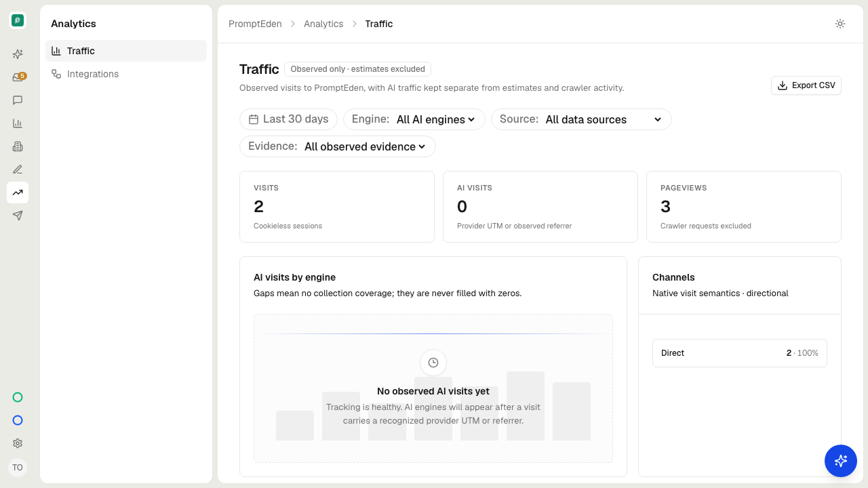Open the Evidence All observed evidence dropdown

338,146
